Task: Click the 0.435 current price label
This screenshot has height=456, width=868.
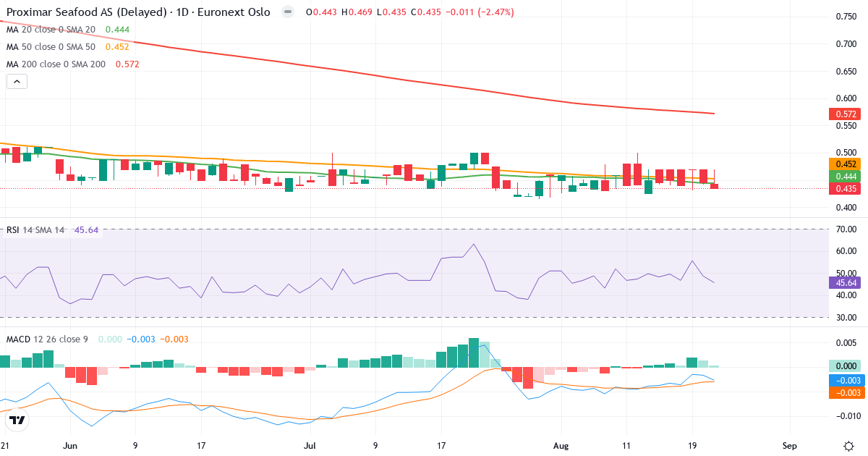Action: [845, 189]
